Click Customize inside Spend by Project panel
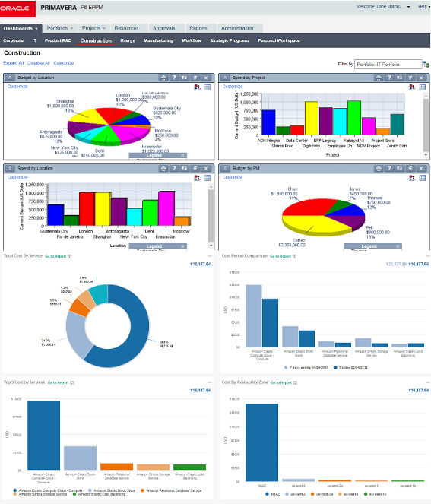Viewport: 431px width, 504px height. (233, 87)
